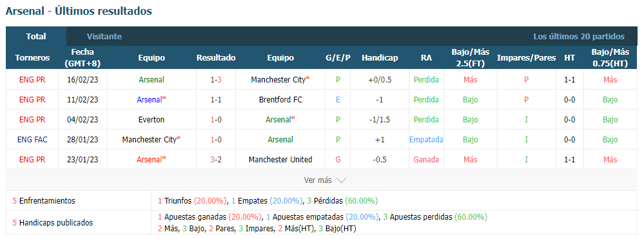The image size is (644, 239).
Task: Click the Torneos column header
Action: 32,58
